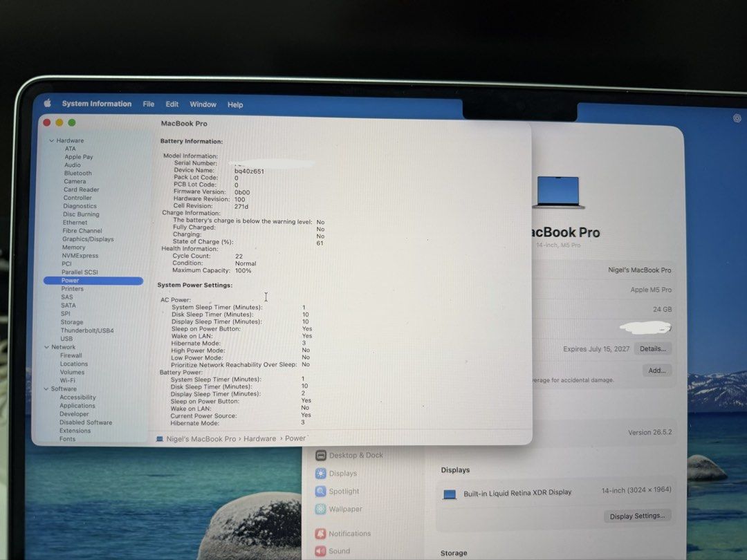
Task: Select Storage in the Hardware list
Action: [x=71, y=322]
